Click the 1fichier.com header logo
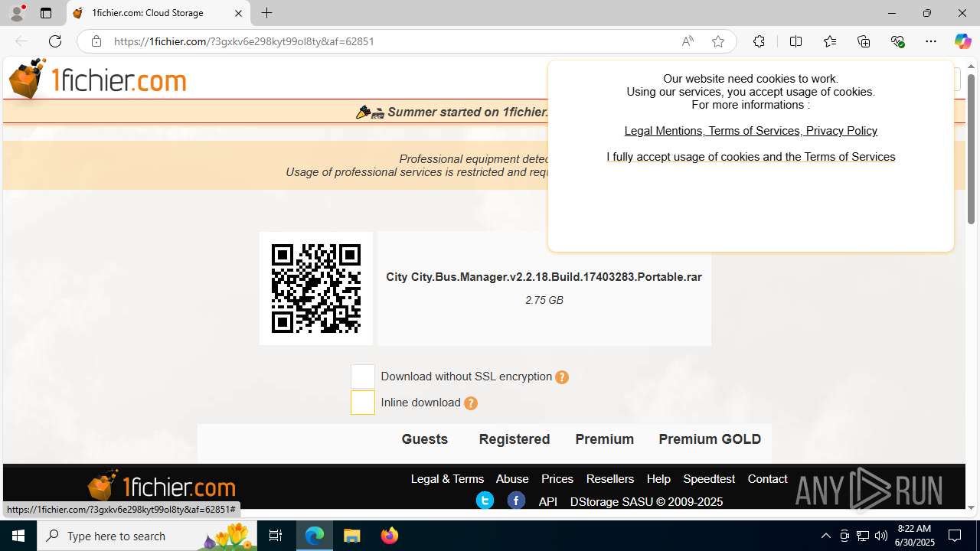 [97, 79]
